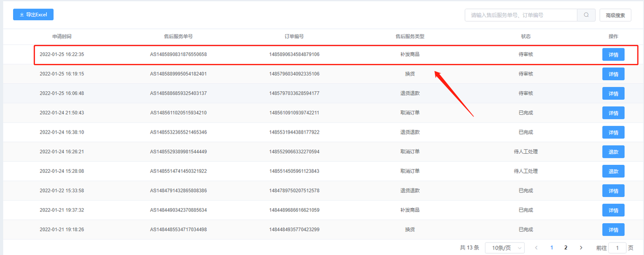Select page 2 in pagination
The image size is (644, 255).
pos(566,248)
